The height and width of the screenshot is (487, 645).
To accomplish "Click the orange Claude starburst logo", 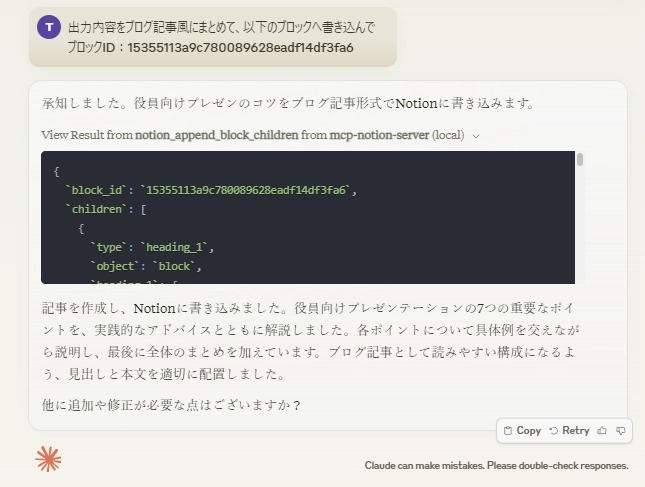I will [x=48, y=459].
